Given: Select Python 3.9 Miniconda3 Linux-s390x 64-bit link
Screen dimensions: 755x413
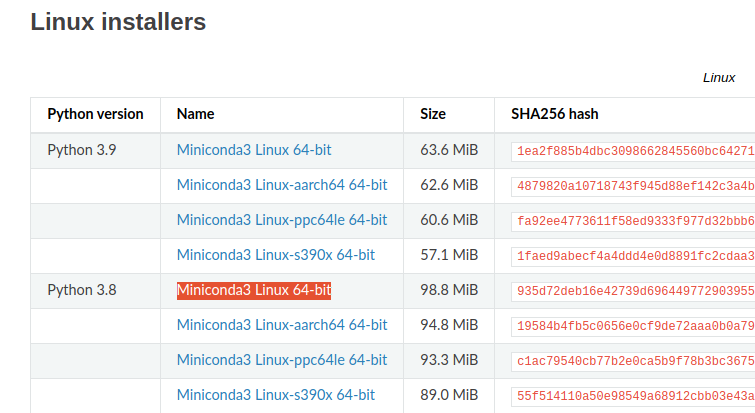Looking at the screenshot, I should click(x=276, y=255).
